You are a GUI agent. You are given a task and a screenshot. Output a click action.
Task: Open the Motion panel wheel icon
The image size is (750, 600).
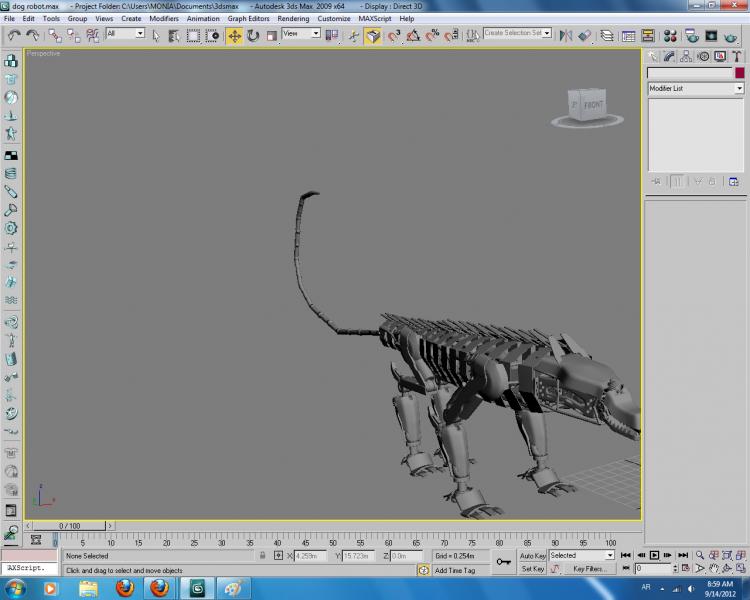click(x=702, y=57)
